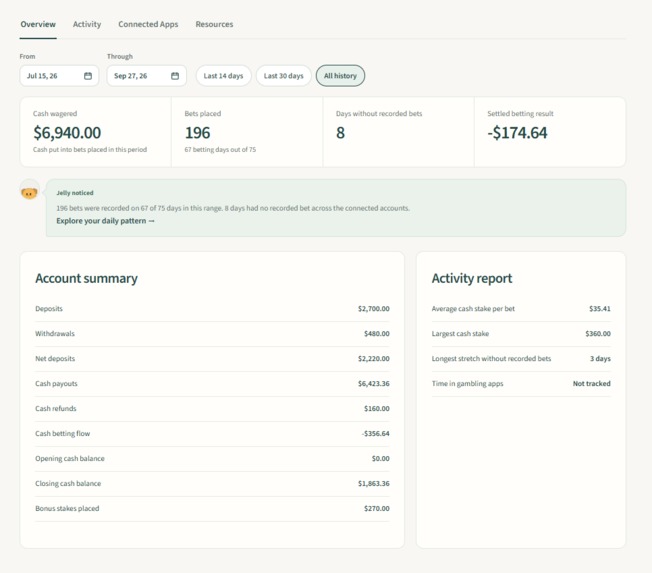This screenshot has height=573, width=652.
Task: Select the Last 14 days filter
Action: [223, 76]
